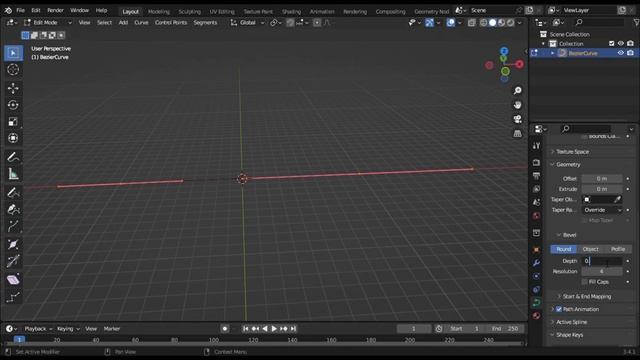
Task: Select the Profile bevel mode
Action: pyautogui.click(x=618, y=249)
